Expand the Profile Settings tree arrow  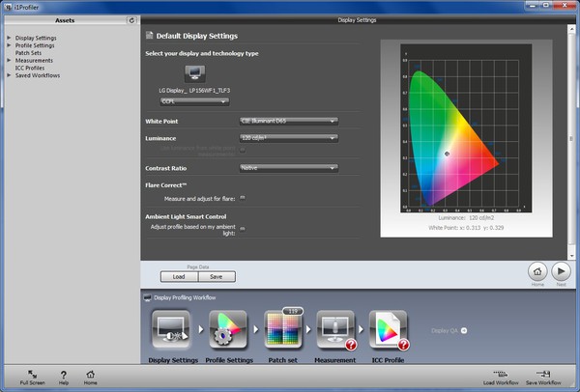(9, 45)
